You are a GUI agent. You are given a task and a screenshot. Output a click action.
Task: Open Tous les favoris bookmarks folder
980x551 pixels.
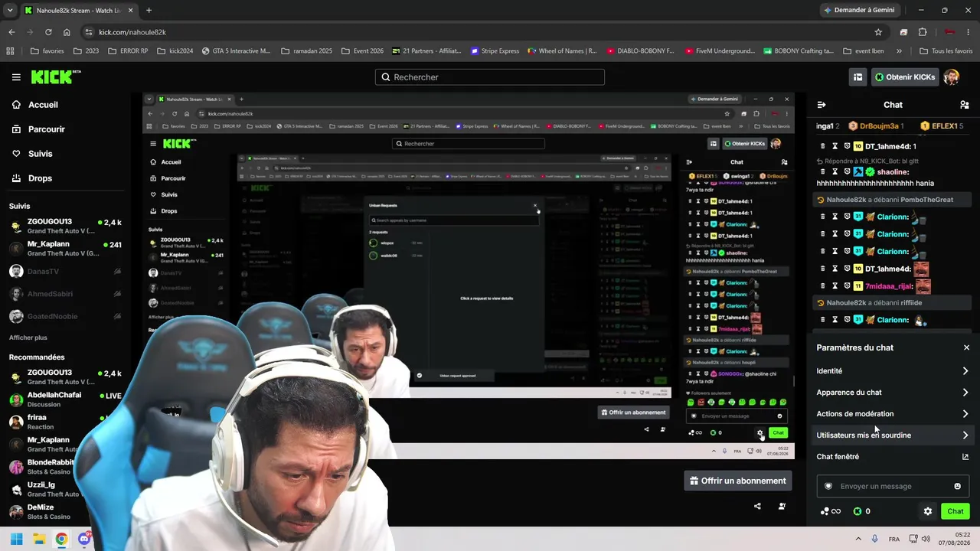click(946, 51)
